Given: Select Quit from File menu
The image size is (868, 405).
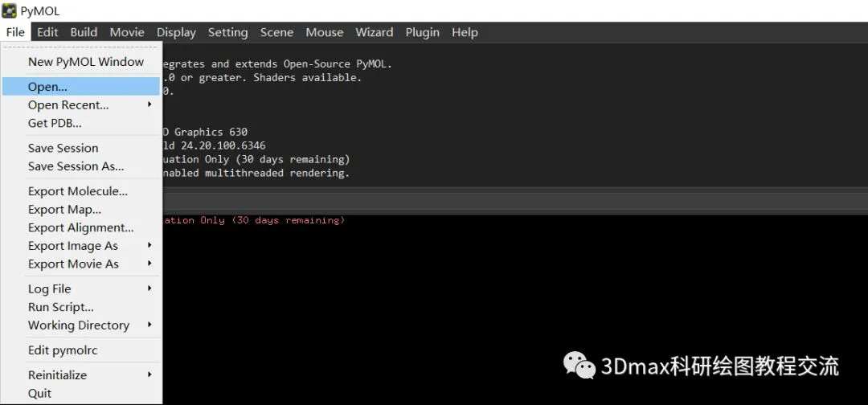Looking at the screenshot, I should point(81,394).
